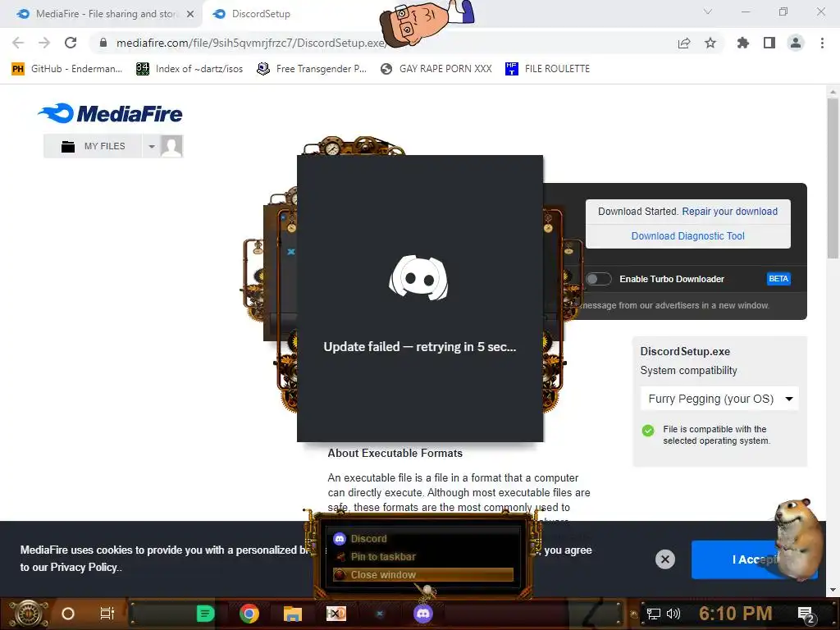Click the 6:10 PM taskbar clock
The width and height of the screenshot is (840, 630).
tap(736, 614)
